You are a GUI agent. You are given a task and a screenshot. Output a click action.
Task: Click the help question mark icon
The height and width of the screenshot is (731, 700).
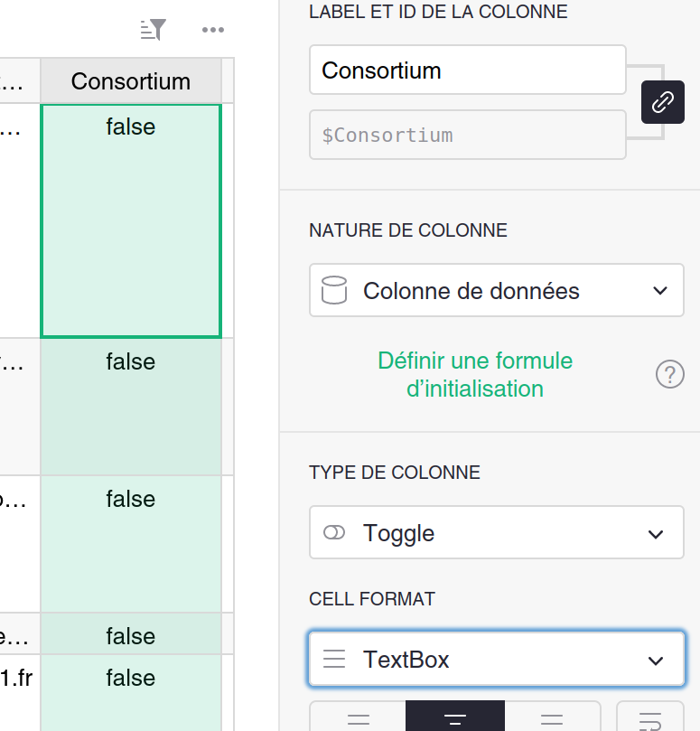670,374
